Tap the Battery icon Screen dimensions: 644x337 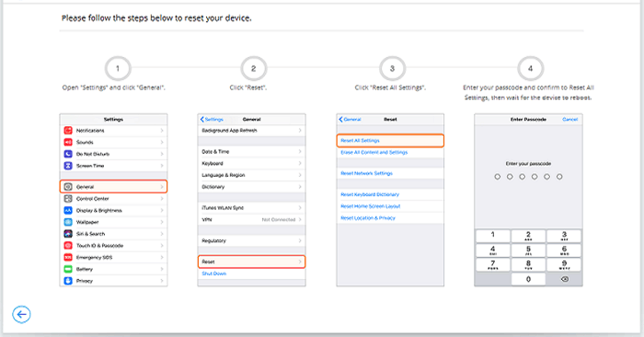click(x=68, y=269)
